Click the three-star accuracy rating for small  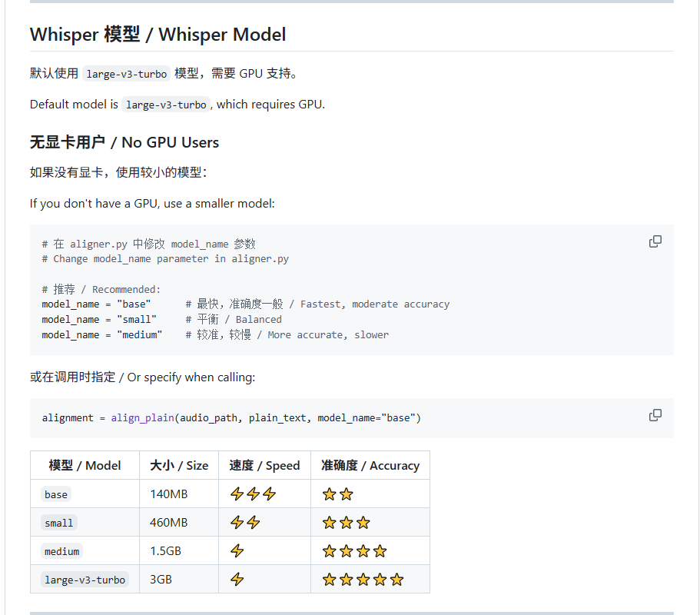346,523
